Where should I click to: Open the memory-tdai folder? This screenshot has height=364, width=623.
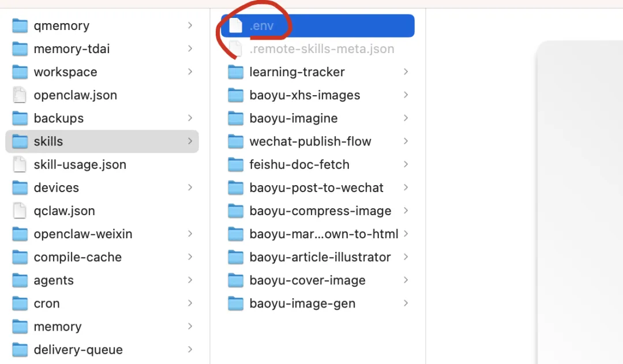pyautogui.click(x=72, y=49)
